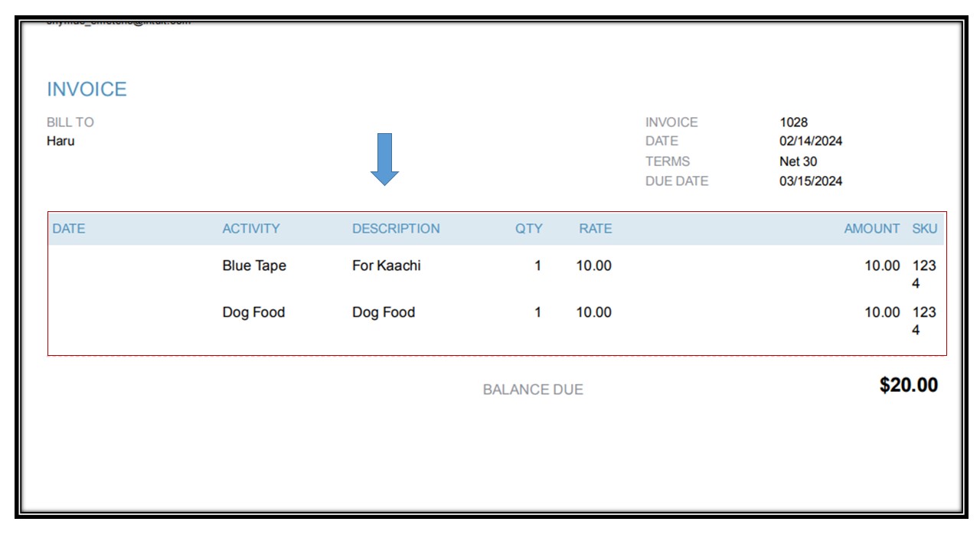Select the Dog Food line item
Image resolution: width=980 pixels, height=551 pixels.
pyautogui.click(x=254, y=312)
